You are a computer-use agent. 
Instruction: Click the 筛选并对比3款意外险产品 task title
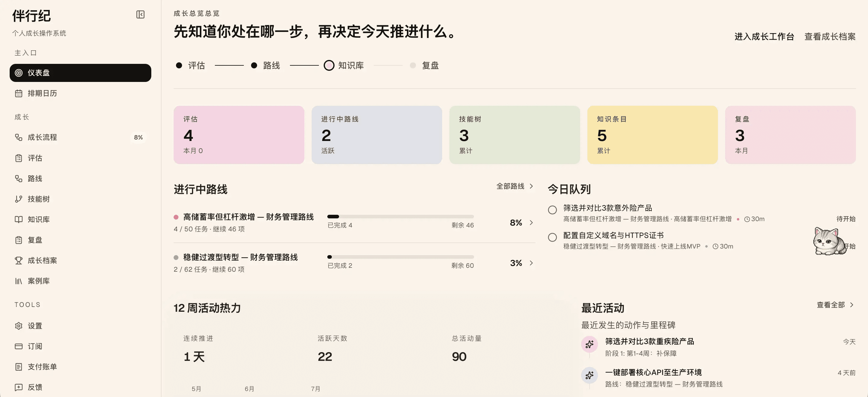(608, 208)
